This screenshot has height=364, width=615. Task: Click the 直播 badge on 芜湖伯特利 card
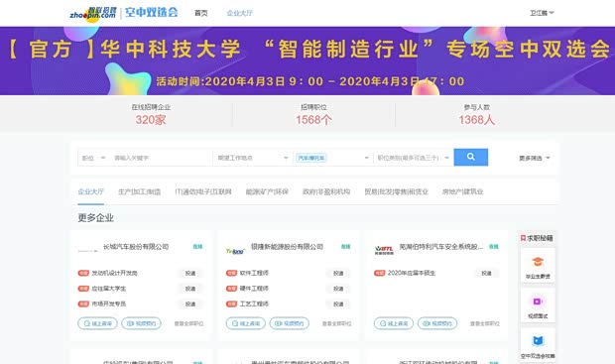(494, 247)
